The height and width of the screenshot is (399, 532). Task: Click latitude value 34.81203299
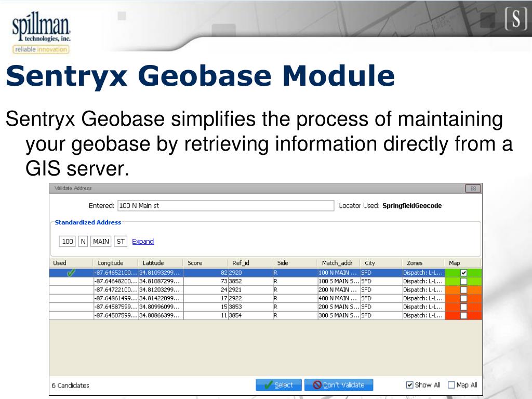point(161,290)
